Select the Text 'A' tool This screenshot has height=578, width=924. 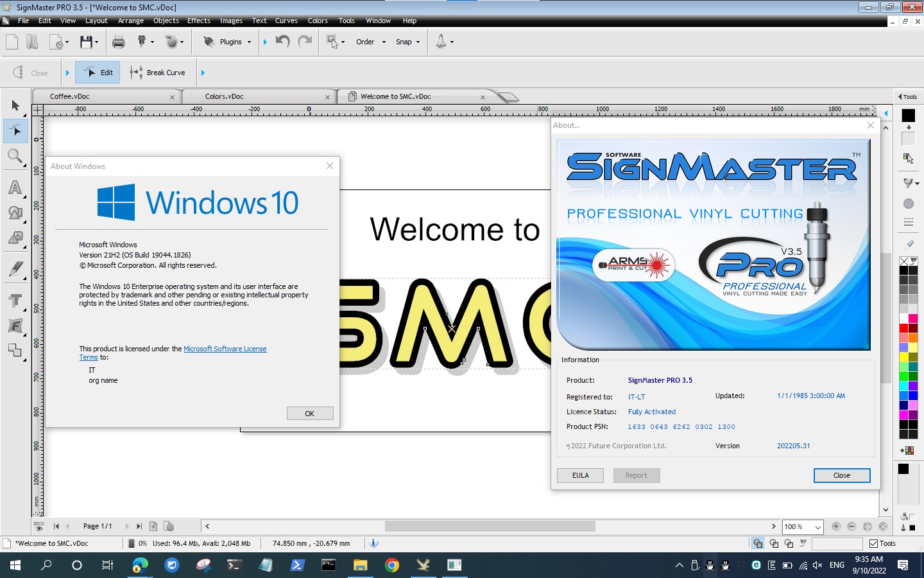pos(15,188)
